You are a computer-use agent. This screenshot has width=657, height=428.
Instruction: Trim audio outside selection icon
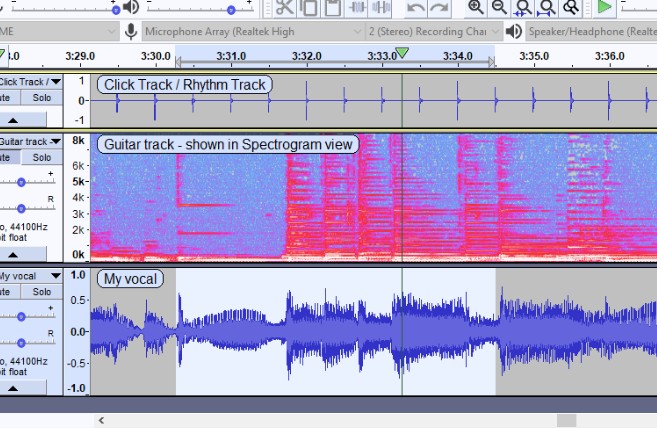pos(357,7)
